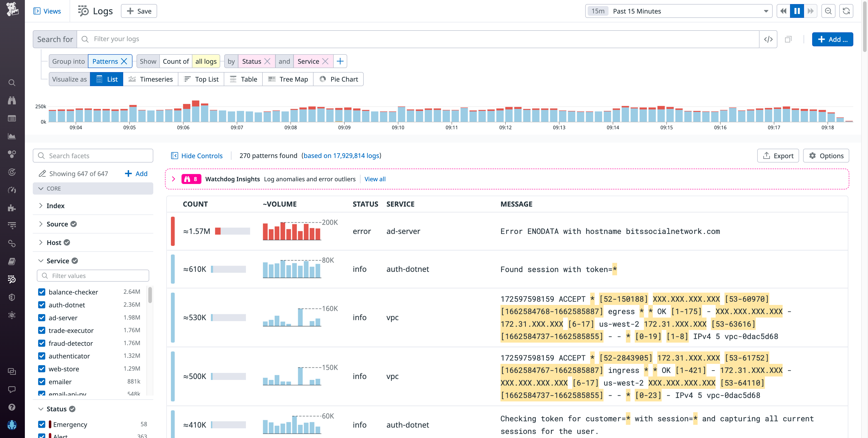Click the code syntax icon beside the search bar
Image resolution: width=868 pixels, height=438 pixels.
pyautogui.click(x=768, y=39)
